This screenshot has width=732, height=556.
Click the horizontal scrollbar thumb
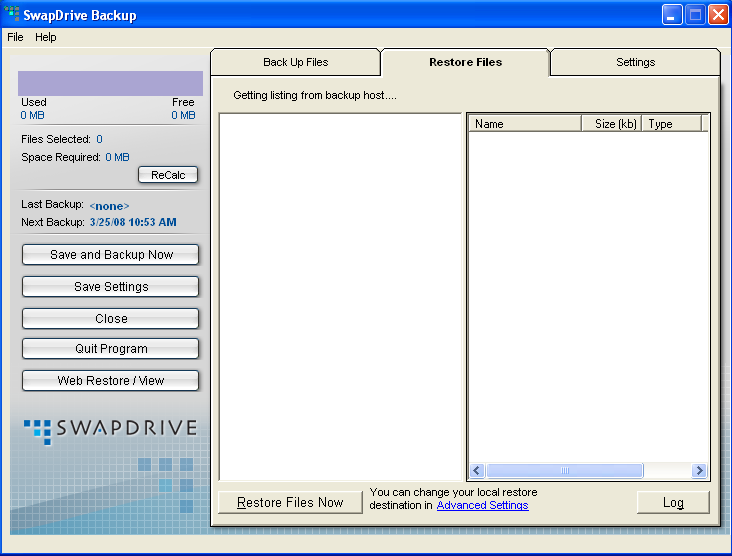point(565,470)
